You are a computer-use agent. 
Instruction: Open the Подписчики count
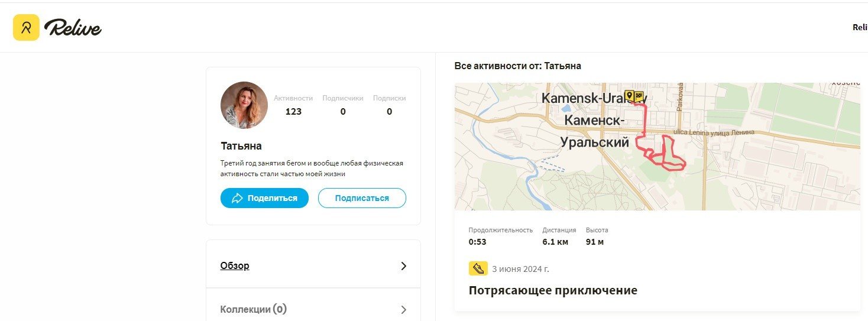point(343,111)
